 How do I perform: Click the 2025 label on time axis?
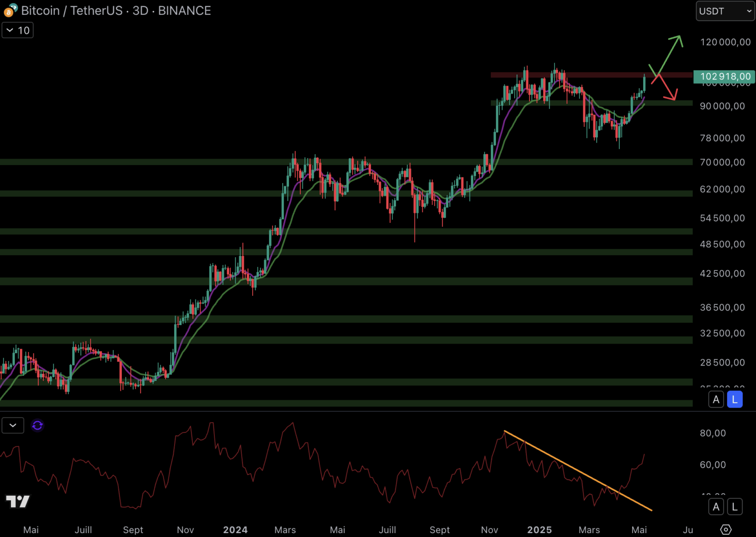click(x=539, y=530)
